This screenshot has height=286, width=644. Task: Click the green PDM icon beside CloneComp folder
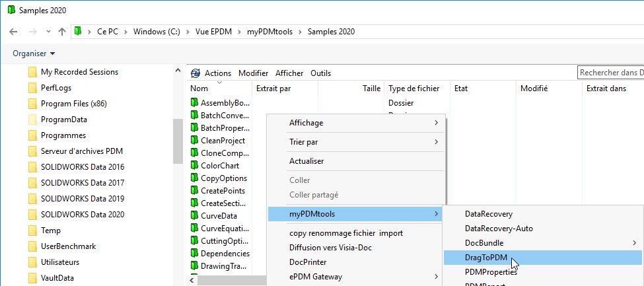click(194, 153)
